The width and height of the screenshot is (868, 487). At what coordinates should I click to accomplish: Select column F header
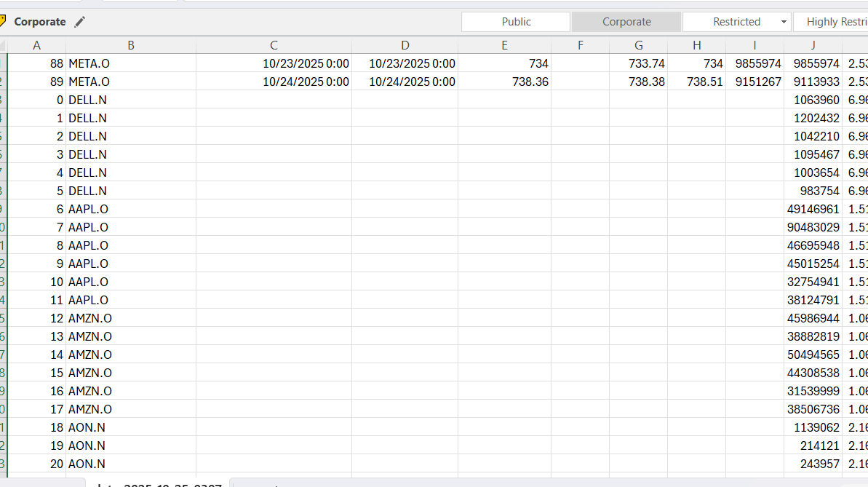point(580,45)
